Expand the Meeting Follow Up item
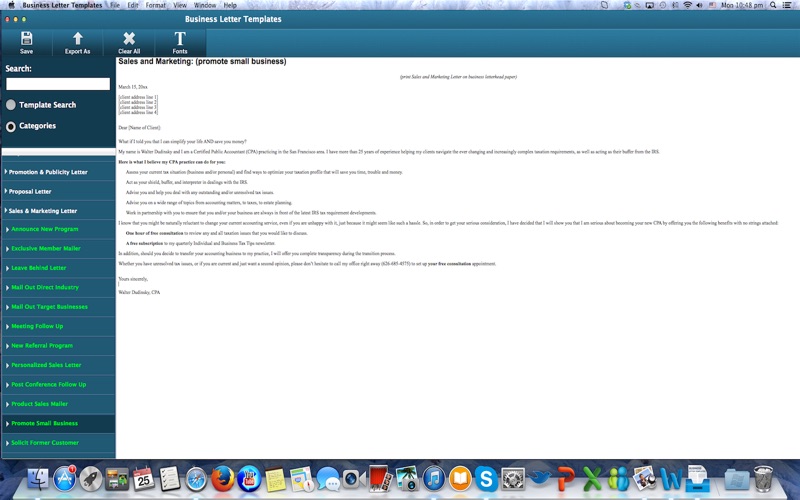The height and width of the screenshot is (500, 800). tap(58, 326)
